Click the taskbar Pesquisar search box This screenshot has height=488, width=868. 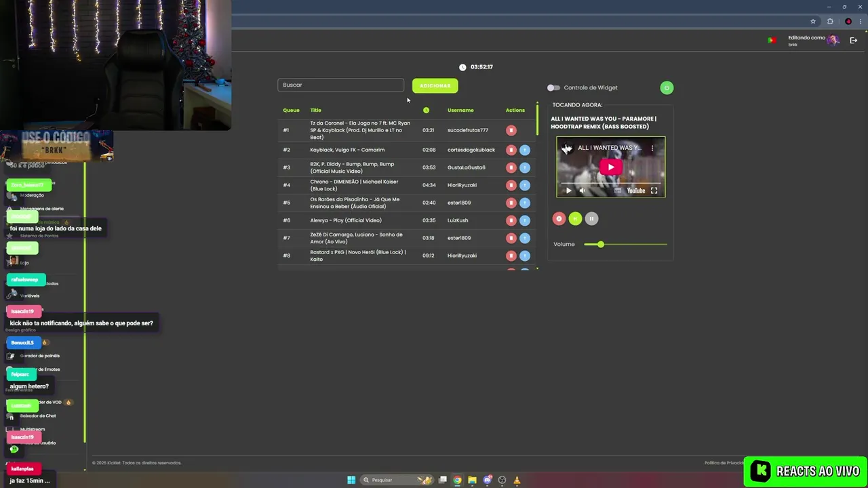397,480
